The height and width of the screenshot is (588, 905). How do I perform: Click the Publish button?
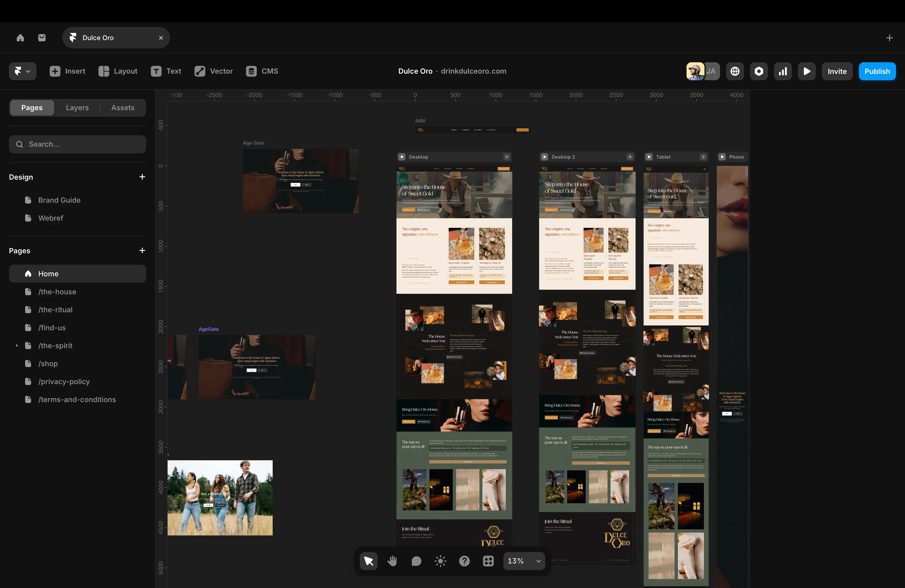877,72
